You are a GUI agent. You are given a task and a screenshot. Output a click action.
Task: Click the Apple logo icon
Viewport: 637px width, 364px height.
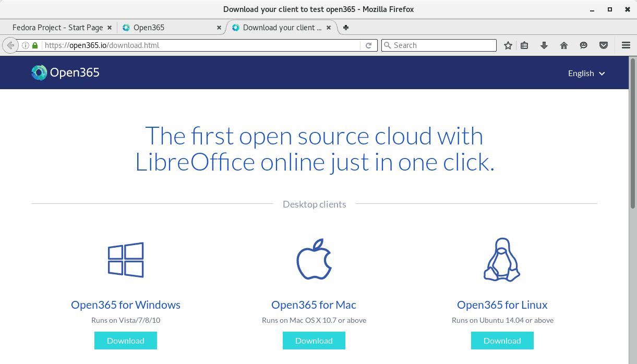(x=314, y=260)
